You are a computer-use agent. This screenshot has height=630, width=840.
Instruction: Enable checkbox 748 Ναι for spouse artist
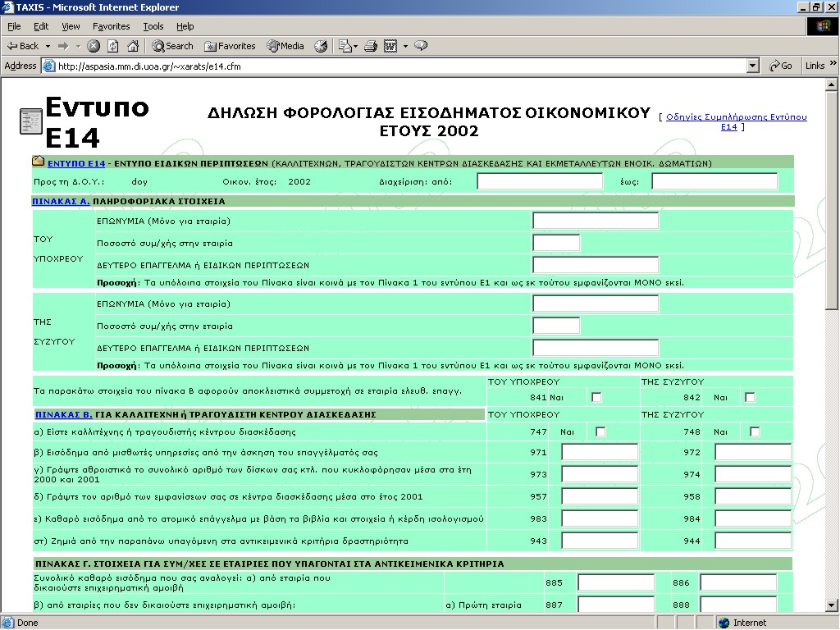click(x=755, y=431)
